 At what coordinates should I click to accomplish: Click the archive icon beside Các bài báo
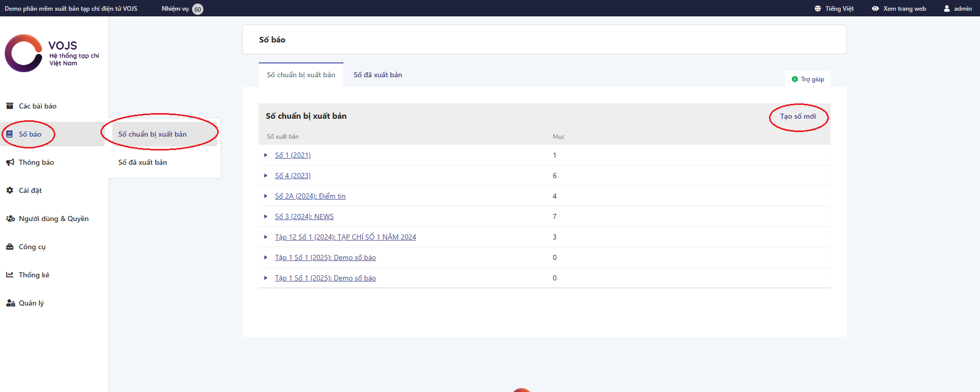click(10, 106)
